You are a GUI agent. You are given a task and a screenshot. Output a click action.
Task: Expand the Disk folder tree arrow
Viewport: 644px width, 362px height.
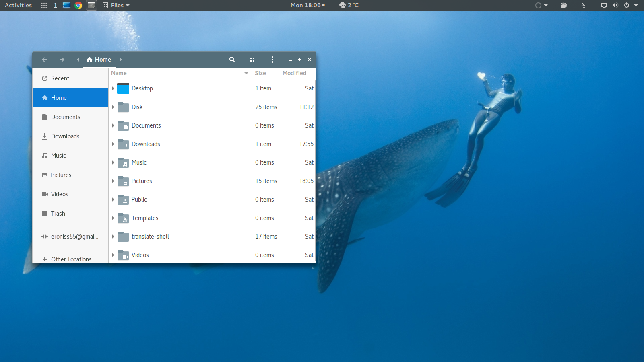[x=113, y=107]
